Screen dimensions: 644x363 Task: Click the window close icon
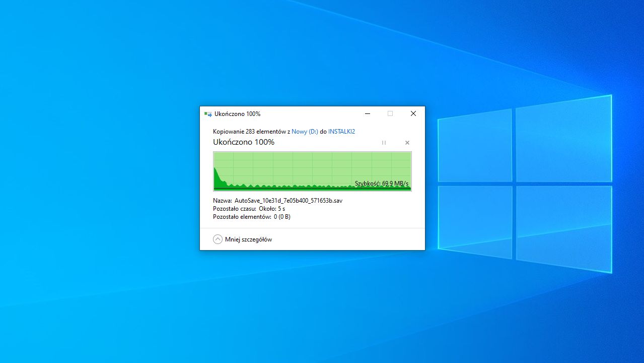coord(413,113)
